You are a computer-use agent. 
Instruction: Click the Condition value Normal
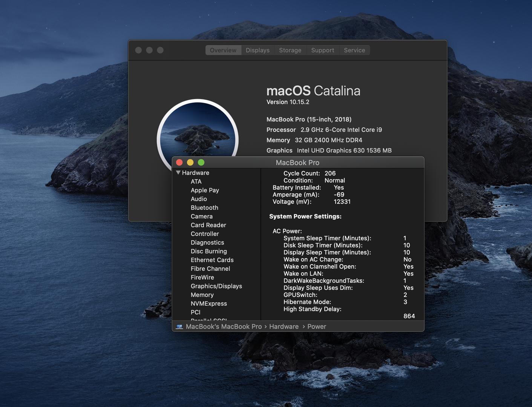pos(335,181)
